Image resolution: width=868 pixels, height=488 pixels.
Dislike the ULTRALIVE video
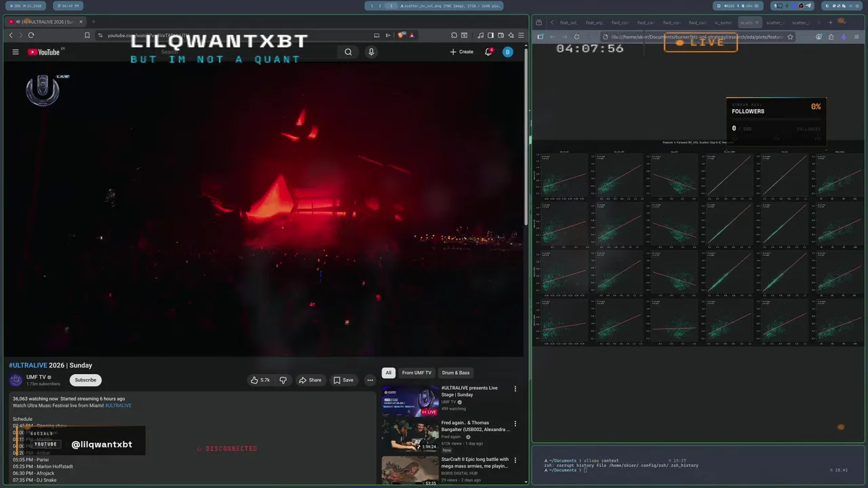tap(283, 380)
